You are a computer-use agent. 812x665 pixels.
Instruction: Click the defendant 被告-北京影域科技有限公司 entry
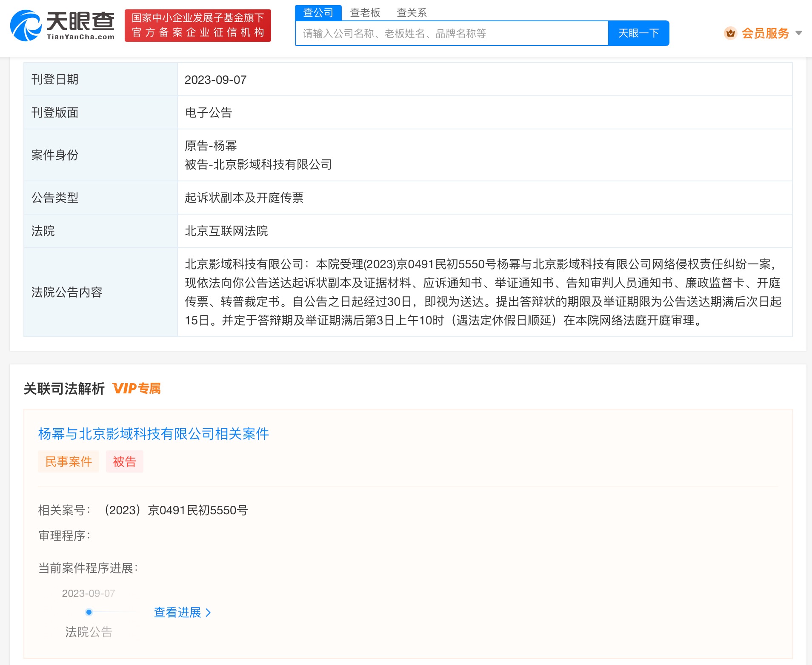point(258,165)
